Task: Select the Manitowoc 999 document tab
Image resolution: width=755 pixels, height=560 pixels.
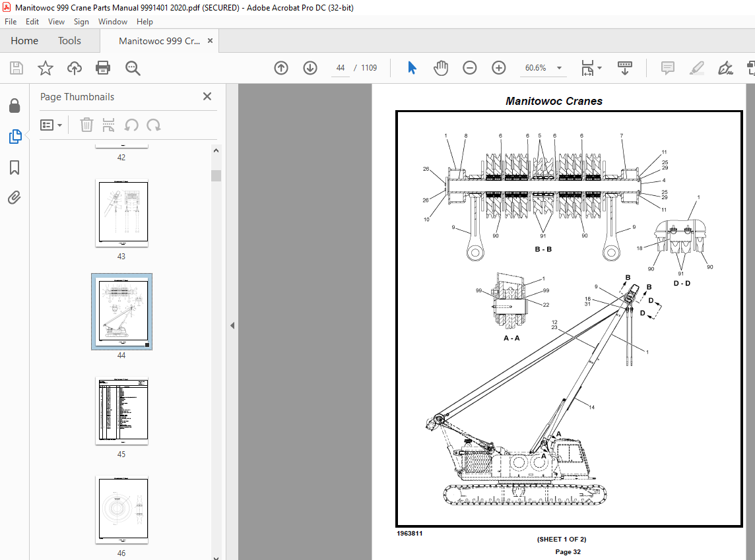Action: point(159,41)
